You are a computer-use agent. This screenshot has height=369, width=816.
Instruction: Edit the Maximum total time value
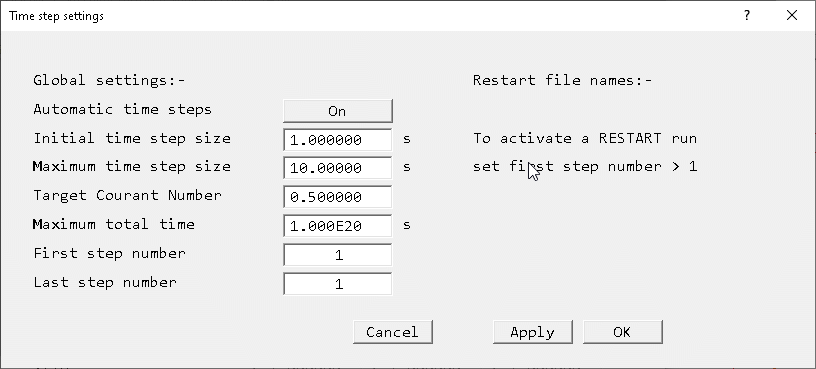[338, 226]
